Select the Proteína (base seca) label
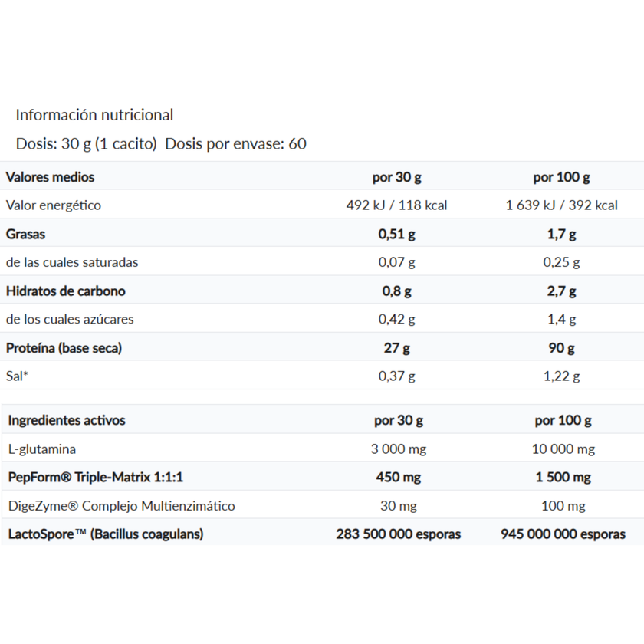This screenshot has height=644, width=644. click(64, 348)
